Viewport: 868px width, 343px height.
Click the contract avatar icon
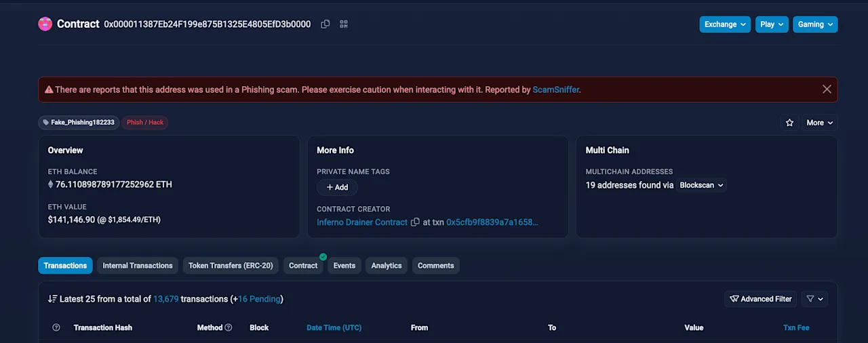(x=45, y=24)
